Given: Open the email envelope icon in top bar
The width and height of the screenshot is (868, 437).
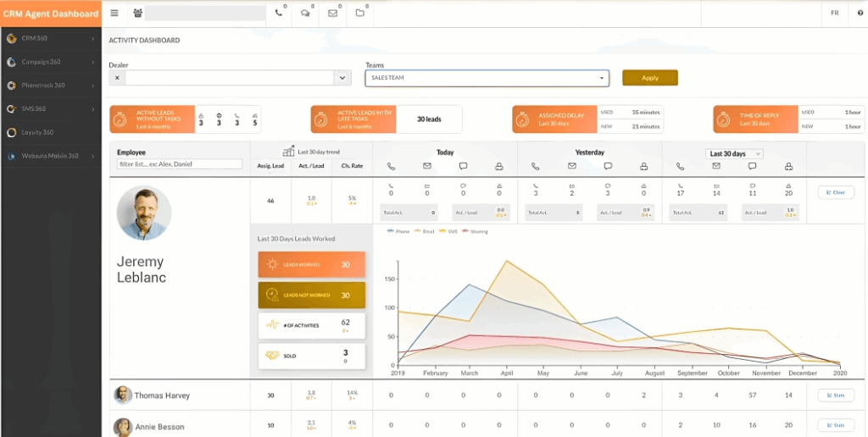Looking at the screenshot, I should 332,14.
